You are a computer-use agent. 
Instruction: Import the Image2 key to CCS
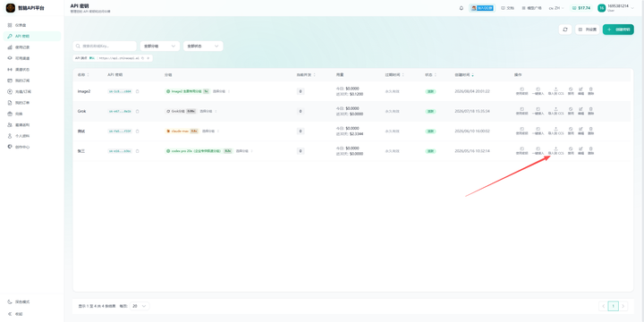[555, 91]
